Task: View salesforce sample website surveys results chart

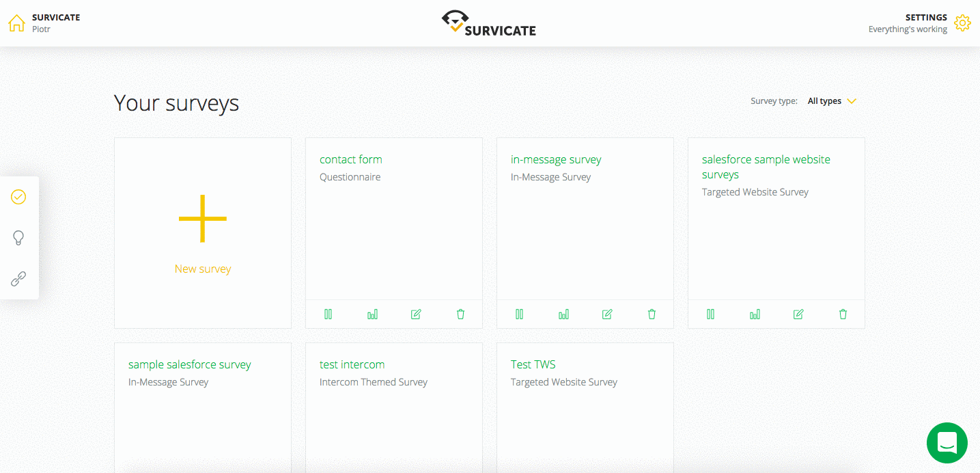Action: coord(755,314)
